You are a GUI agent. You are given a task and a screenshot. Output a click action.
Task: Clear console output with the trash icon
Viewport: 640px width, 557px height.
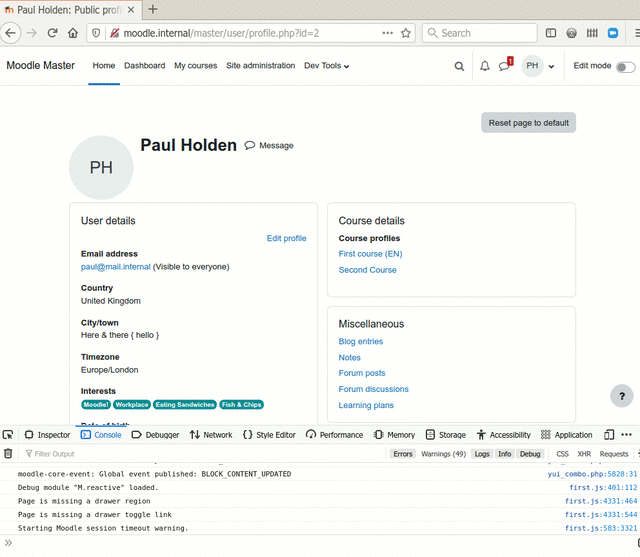pos(8,454)
